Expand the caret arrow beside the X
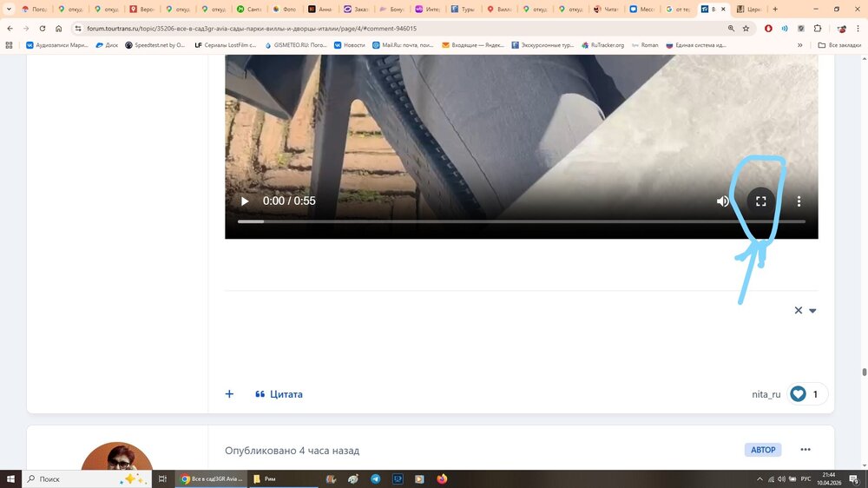This screenshot has width=868, height=488. (812, 311)
